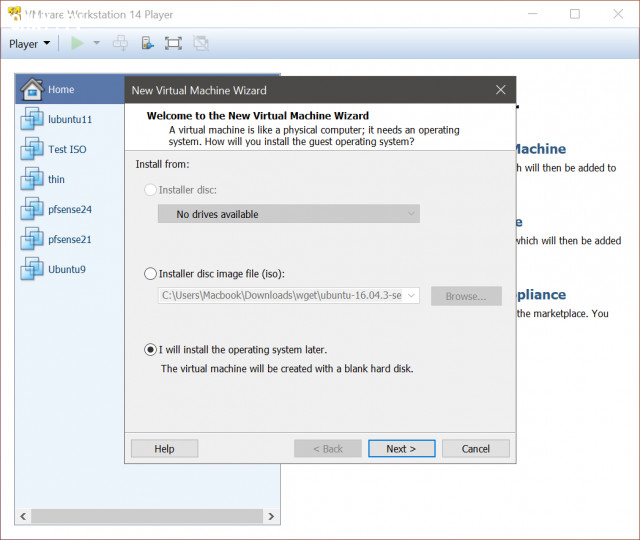Click the Home house icon
Image resolution: width=640 pixels, height=540 pixels.
click(32, 89)
